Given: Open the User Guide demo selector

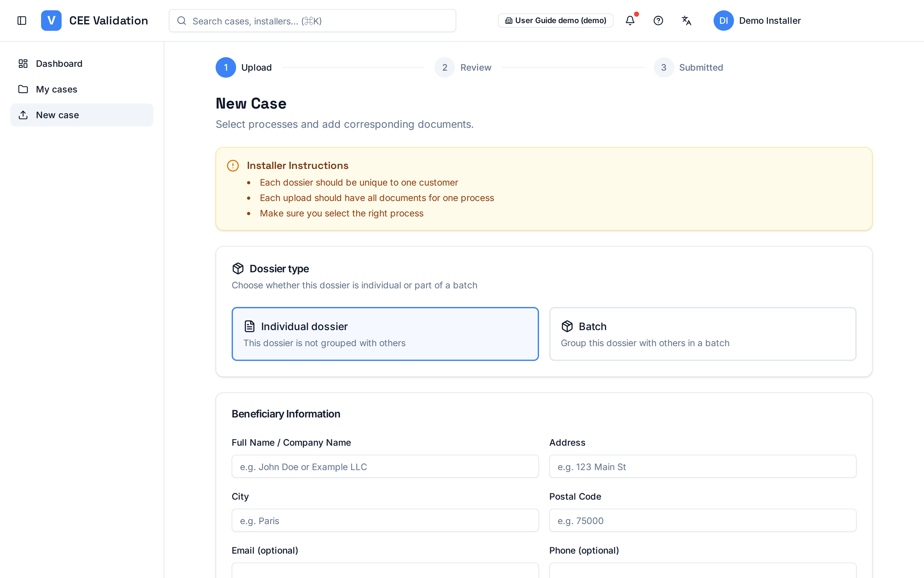Looking at the screenshot, I should click(556, 21).
